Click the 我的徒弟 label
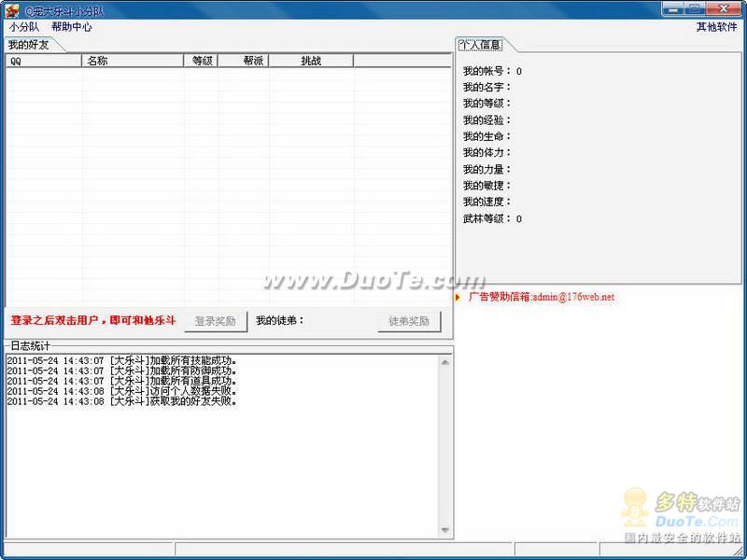Image resolution: width=747 pixels, height=560 pixels. tap(279, 320)
